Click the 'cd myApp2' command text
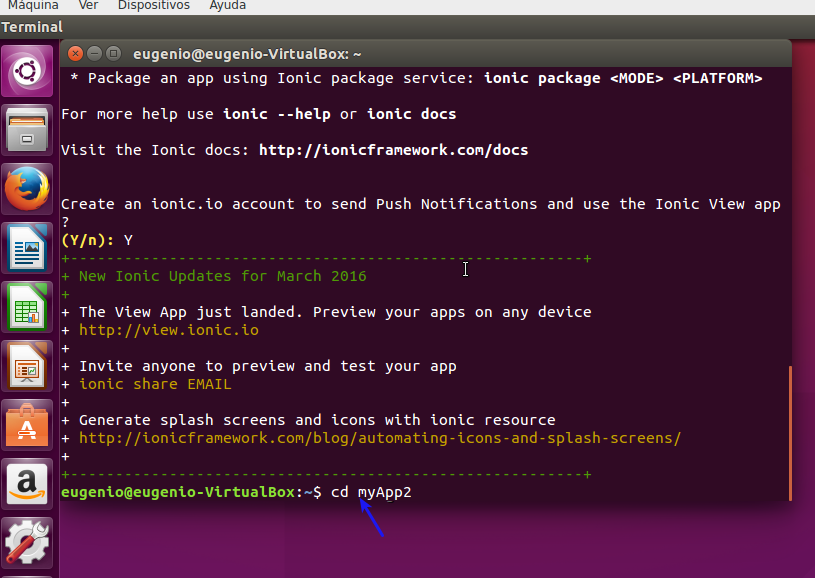815x578 pixels. pos(371,492)
